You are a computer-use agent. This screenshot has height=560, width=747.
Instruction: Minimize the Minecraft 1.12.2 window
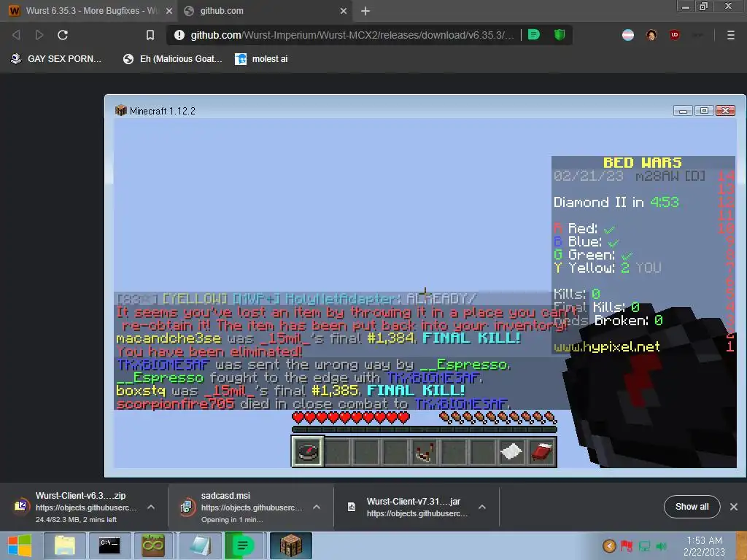click(683, 111)
